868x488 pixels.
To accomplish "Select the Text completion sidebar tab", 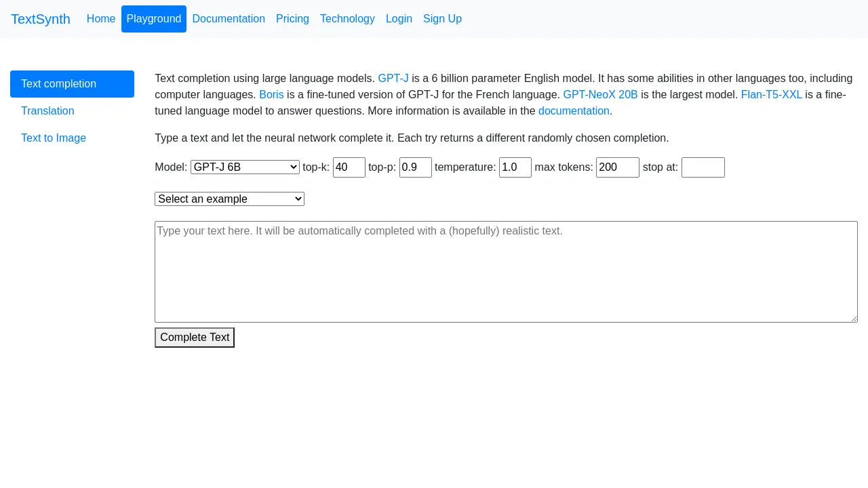I will 72,84.
